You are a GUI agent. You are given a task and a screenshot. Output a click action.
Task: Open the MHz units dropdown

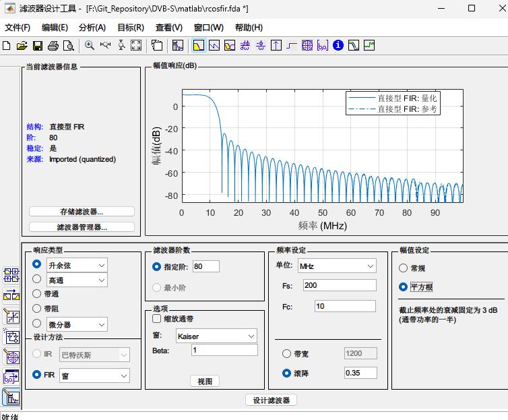click(337, 266)
